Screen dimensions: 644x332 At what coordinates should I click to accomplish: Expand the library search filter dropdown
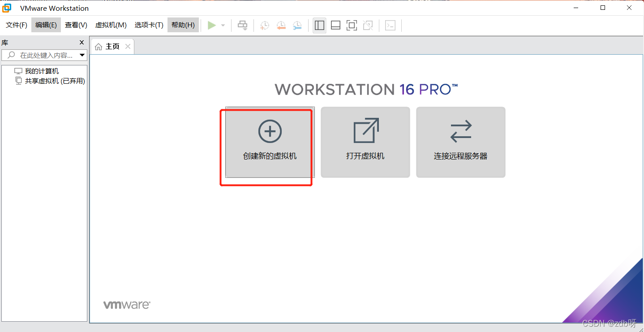coord(82,56)
